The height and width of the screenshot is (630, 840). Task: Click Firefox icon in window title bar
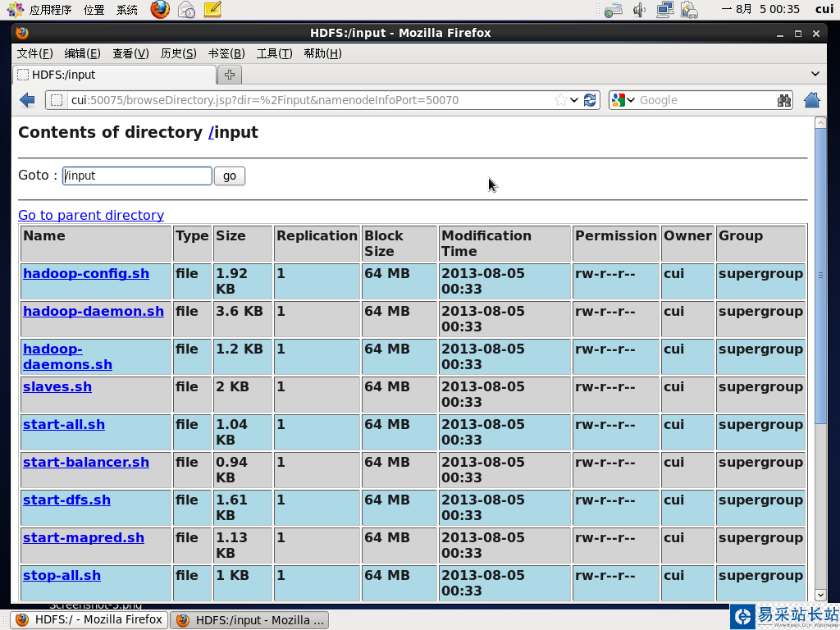point(22,33)
